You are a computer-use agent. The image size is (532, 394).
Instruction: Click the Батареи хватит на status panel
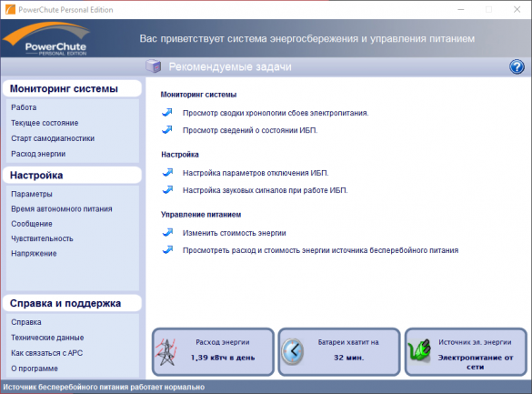339,352
